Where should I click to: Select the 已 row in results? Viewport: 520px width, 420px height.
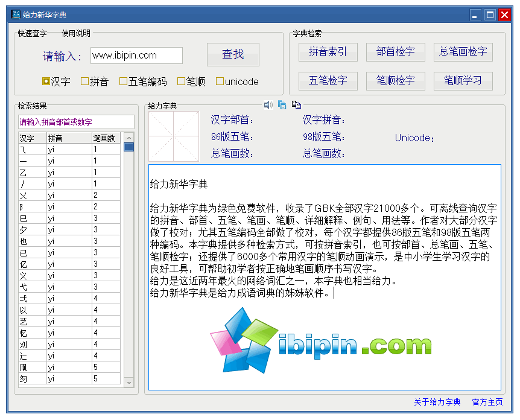(x=69, y=252)
